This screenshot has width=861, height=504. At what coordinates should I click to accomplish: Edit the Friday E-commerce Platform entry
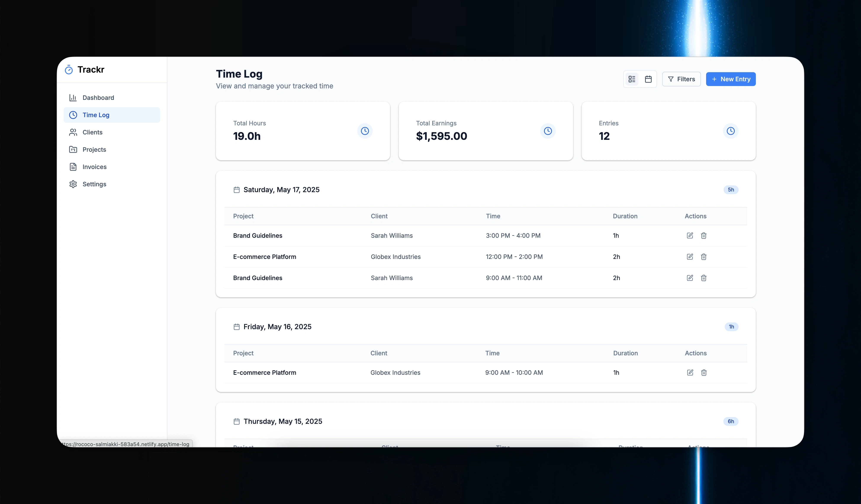coord(690,373)
